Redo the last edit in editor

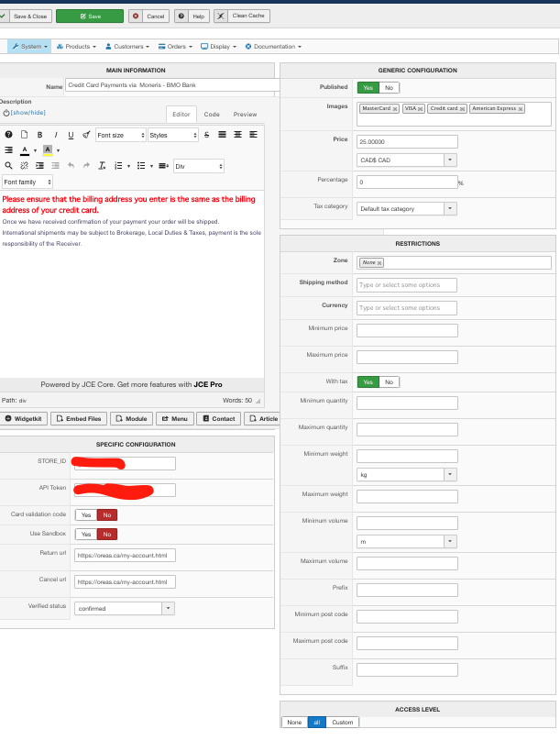point(86,166)
